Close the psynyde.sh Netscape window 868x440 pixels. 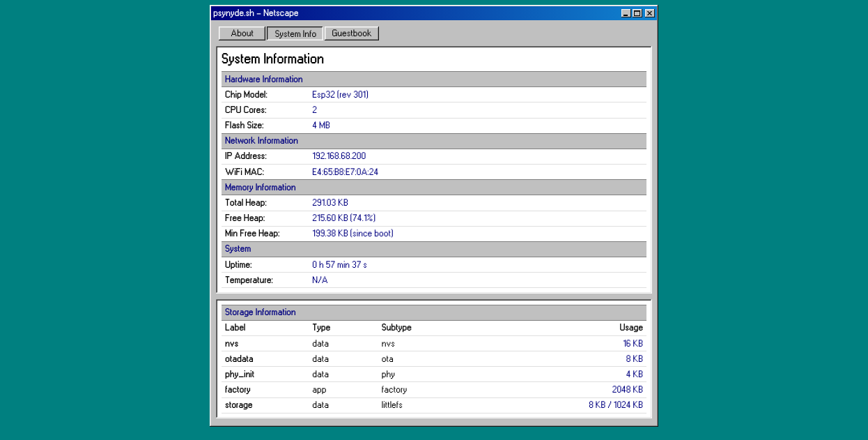[649, 13]
